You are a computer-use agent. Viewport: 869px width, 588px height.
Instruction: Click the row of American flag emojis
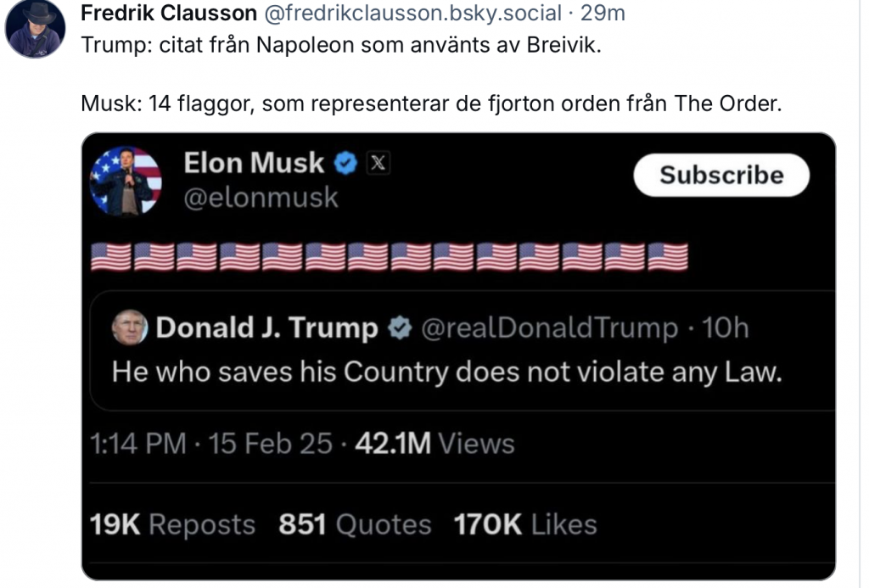tap(389, 256)
